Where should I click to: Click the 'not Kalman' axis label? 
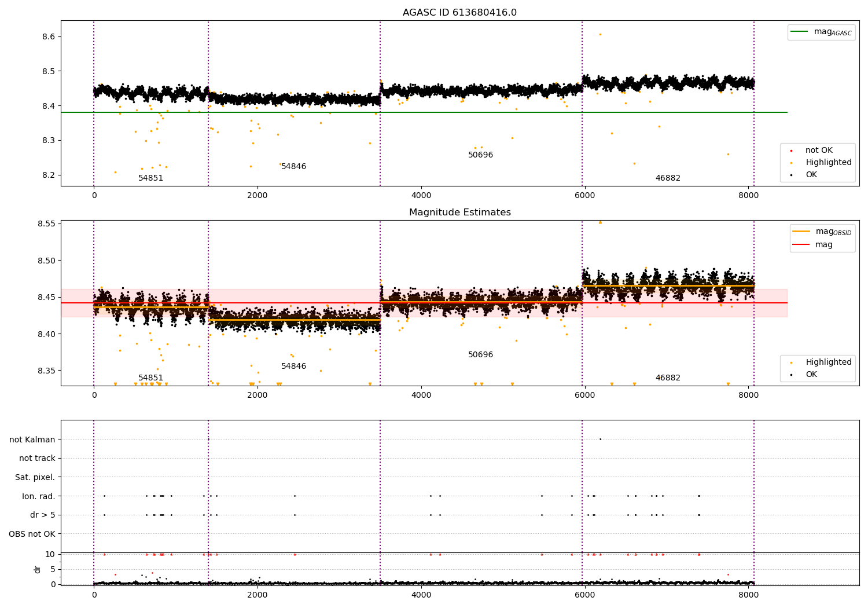(x=32, y=440)
